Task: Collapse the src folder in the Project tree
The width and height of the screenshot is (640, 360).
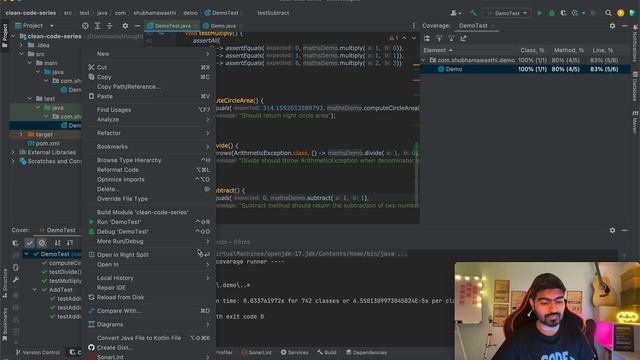Action: click(21, 54)
